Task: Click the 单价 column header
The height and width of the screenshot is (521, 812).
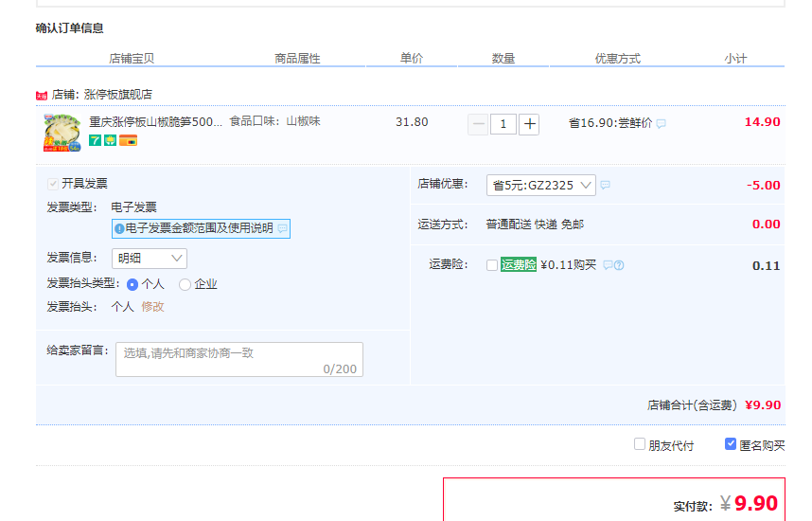Action: click(412, 59)
